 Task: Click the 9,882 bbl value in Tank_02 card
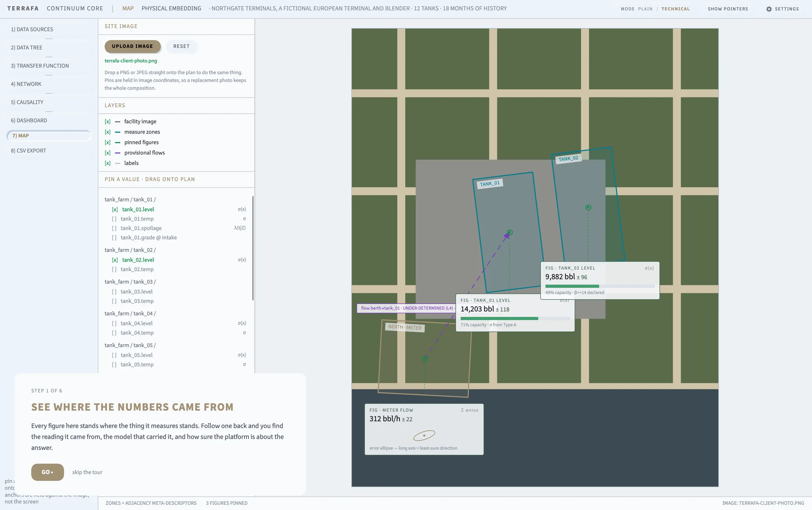pos(560,277)
